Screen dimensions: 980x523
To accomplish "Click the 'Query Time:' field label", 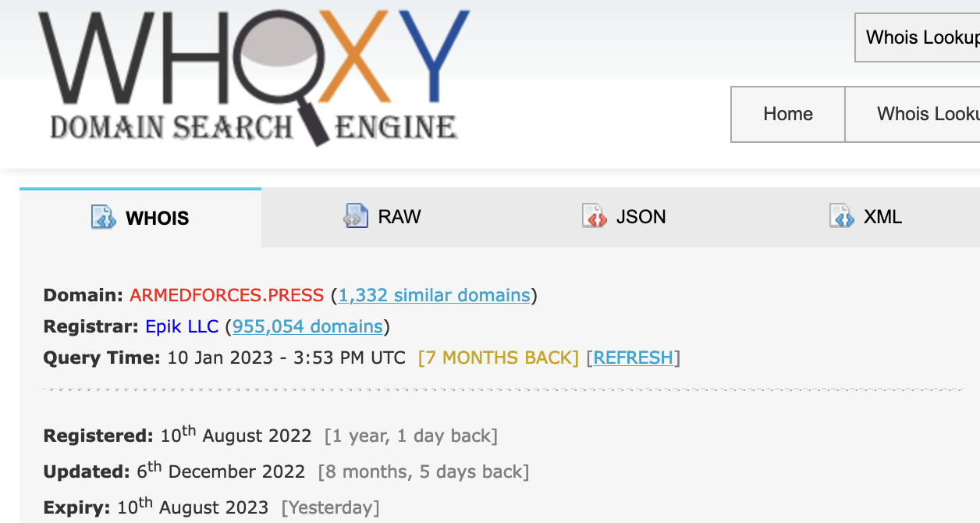I will coord(102,358).
